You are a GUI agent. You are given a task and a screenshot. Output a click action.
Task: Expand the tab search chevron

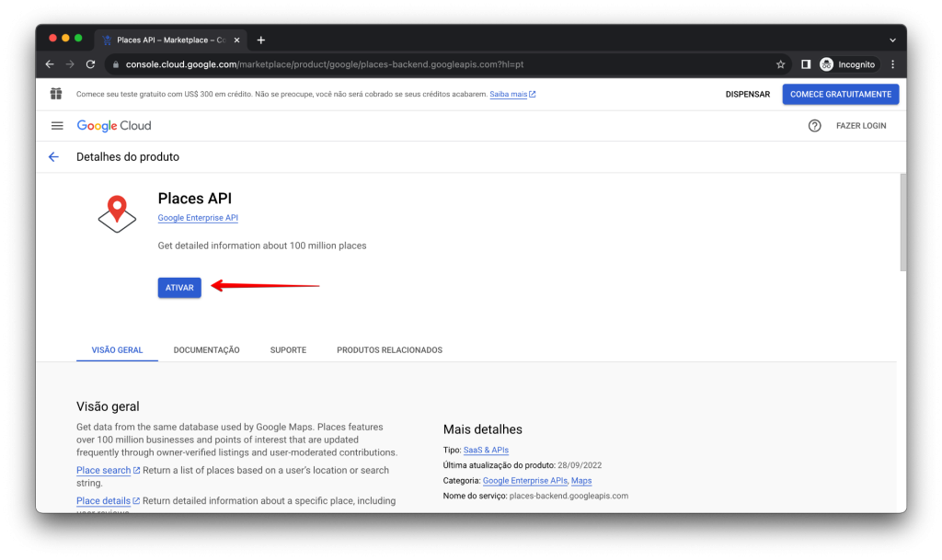pos(892,40)
